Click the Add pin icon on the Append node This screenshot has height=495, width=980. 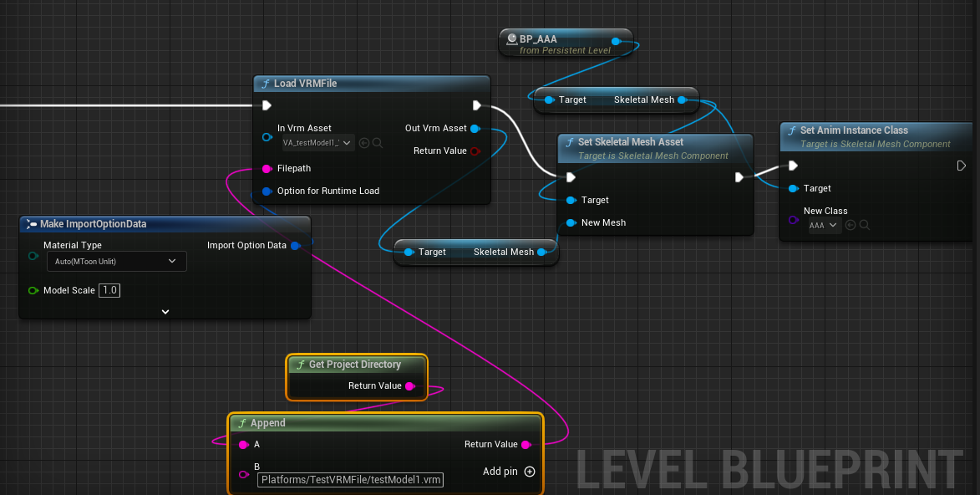click(530, 472)
